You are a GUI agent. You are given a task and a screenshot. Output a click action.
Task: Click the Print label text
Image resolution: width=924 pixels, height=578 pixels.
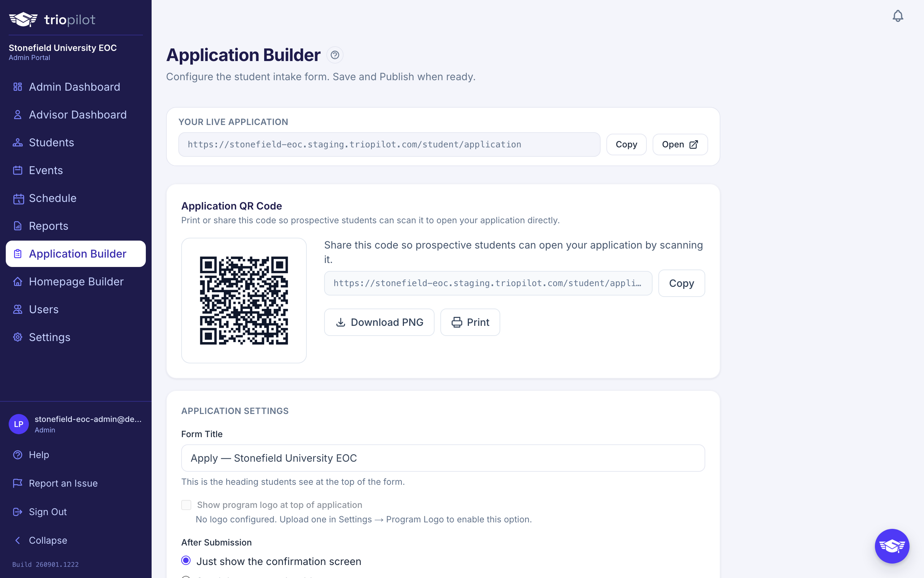tap(478, 322)
